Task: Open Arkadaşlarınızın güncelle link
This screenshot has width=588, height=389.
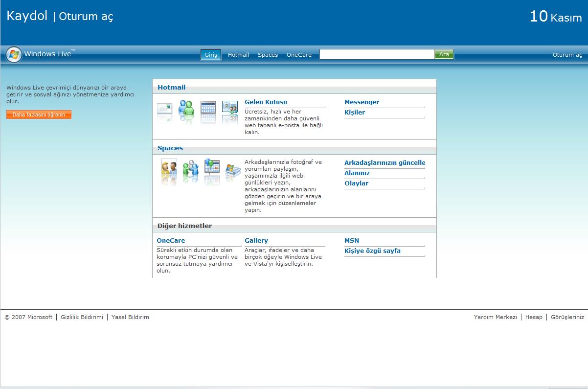Action: pos(385,163)
